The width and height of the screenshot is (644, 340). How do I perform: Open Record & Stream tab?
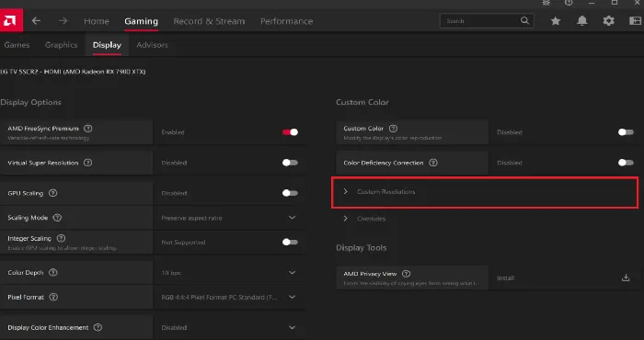point(209,21)
